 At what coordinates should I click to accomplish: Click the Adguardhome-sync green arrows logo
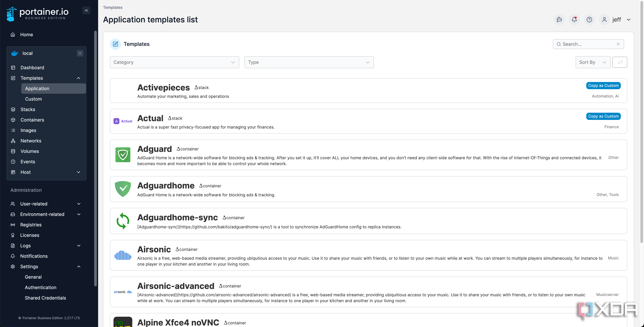(x=123, y=221)
